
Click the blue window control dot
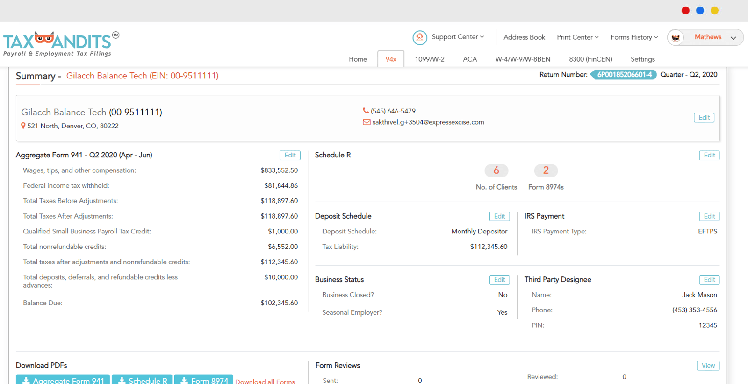[700, 11]
